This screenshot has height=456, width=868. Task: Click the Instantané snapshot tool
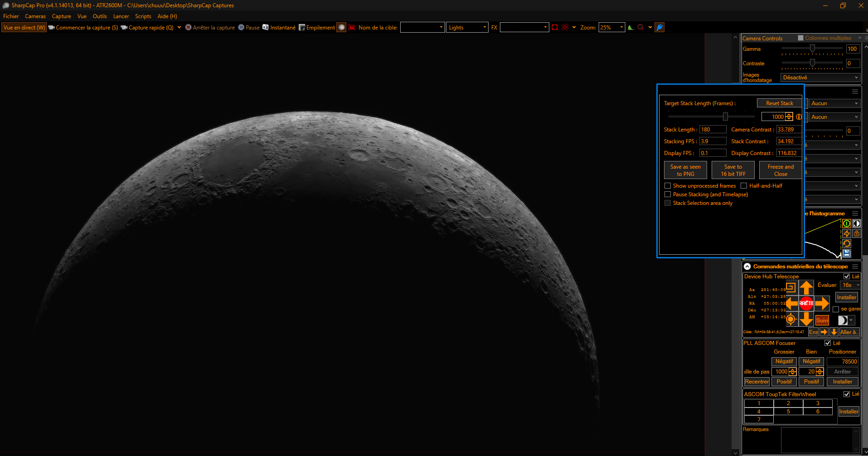point(279,28)
